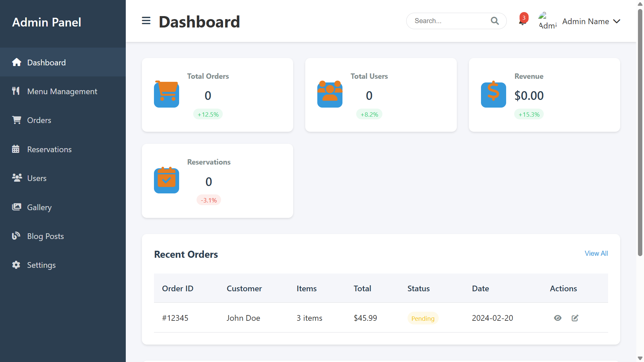644x362 pixels.
Task: Focus the Search input field
Action: pos(451,21)
